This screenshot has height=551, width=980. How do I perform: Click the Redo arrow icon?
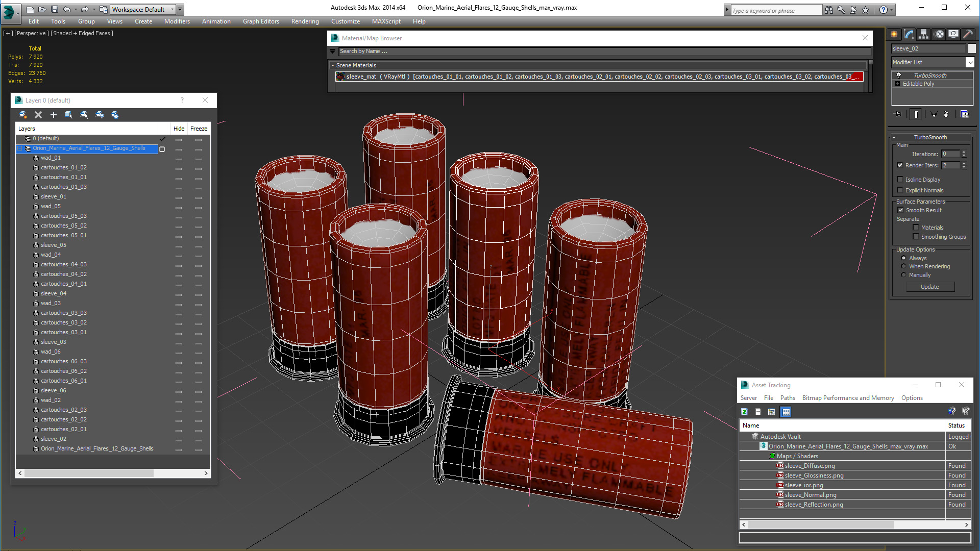pyautogui.click(x=85, y=9)
